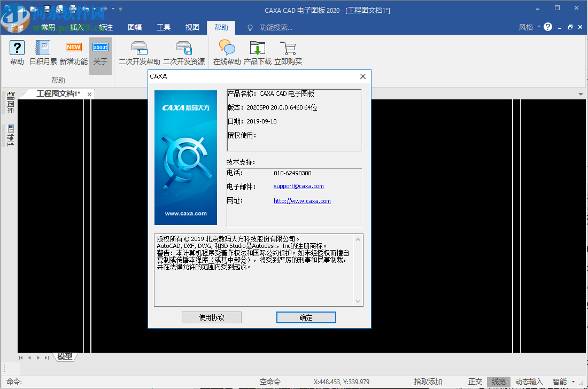Screen dimensions: 588x389
Task: Click the copyright text scrollbar down arrow
Action: point(358,301)
